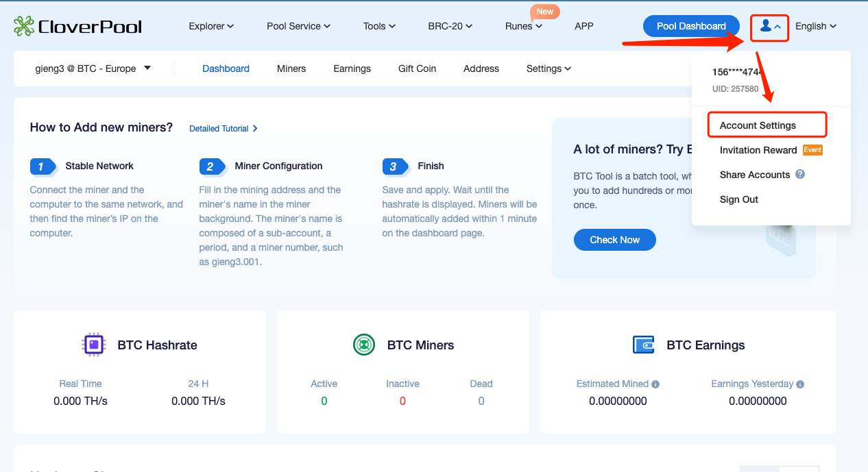Click the BTC Hashrate chip icon
The width and height of the screenshot is (868, 472).
[x=94, y=345]
